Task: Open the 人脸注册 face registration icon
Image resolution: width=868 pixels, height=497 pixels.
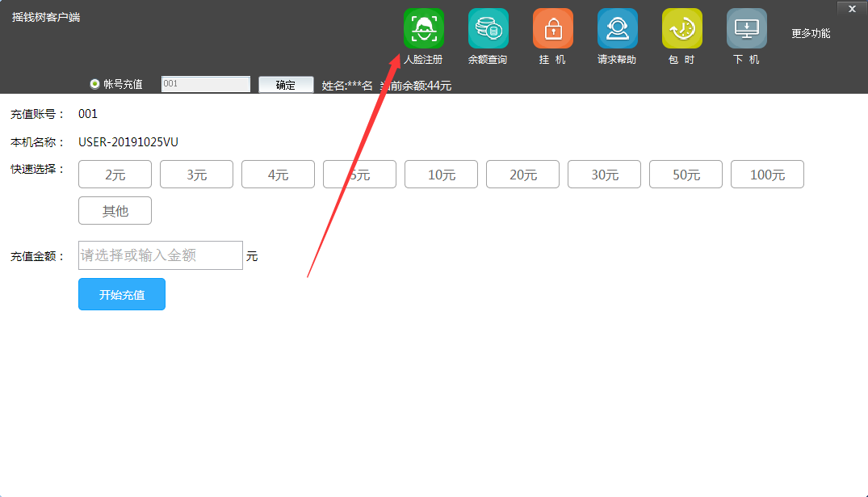Action: [x=423, y=29]
